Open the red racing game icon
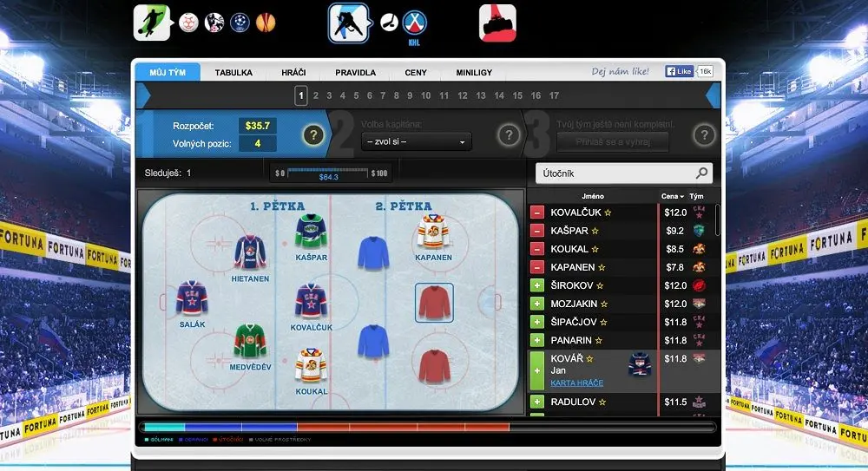This screenshot has width=868, height=471. (497, 23)
